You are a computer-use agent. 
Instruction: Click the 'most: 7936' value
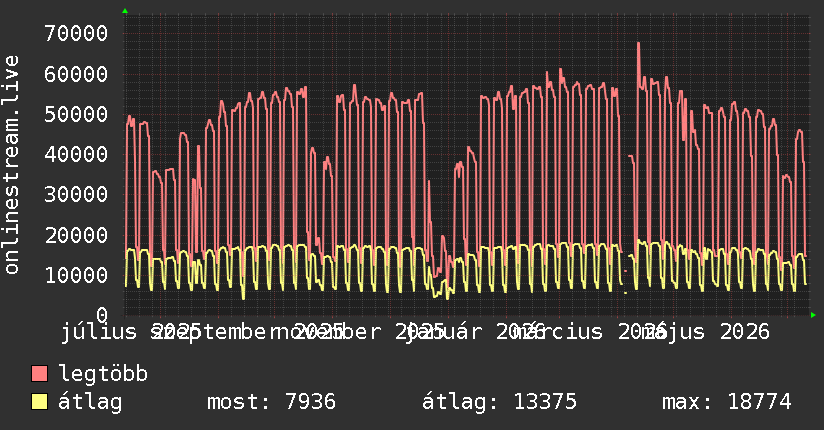[x=271, y=402]
